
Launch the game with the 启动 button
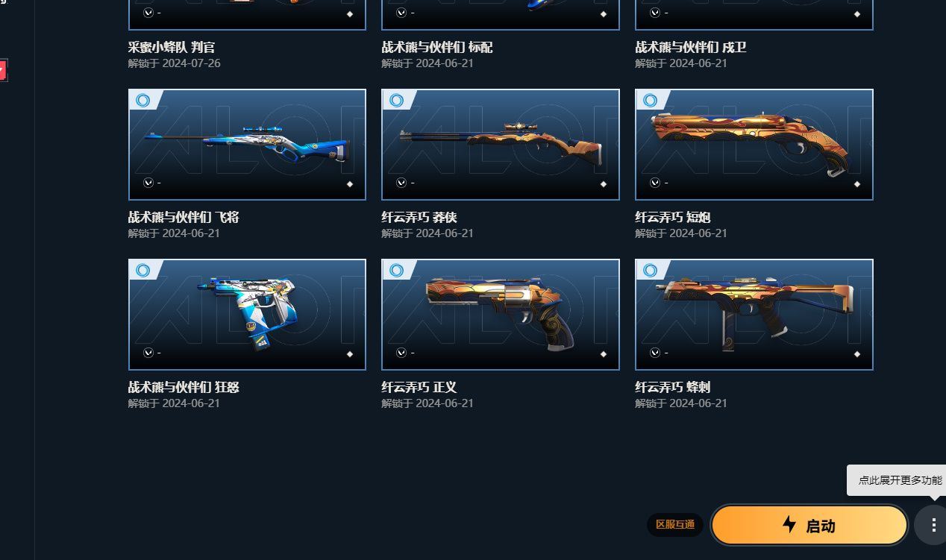[x=809, y=525]
